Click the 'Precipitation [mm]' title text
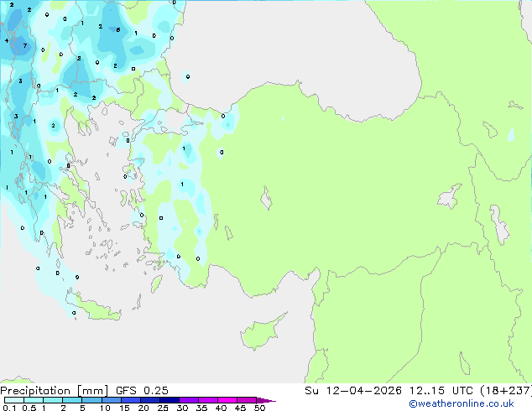532x411 pixels. (55, 391)
